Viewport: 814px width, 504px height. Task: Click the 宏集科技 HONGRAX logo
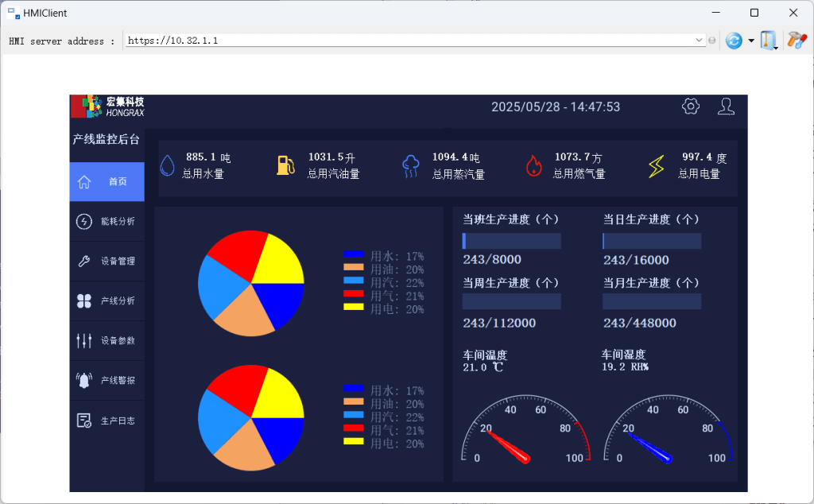[108, 107]
